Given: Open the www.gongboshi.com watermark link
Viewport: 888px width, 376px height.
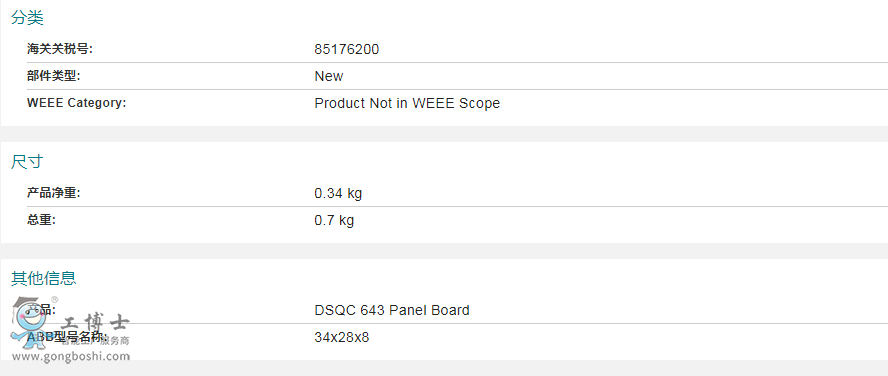Looking at the screenshot, I should tap(71, 356).
